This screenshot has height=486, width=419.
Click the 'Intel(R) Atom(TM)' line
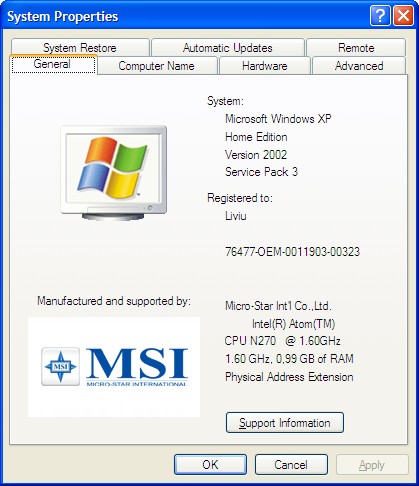(x=293, y=324)
